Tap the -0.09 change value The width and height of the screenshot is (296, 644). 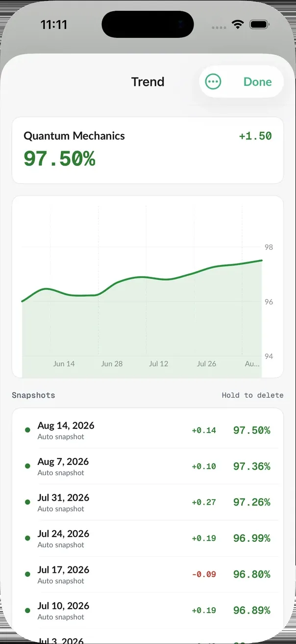(x=204, y=574)
